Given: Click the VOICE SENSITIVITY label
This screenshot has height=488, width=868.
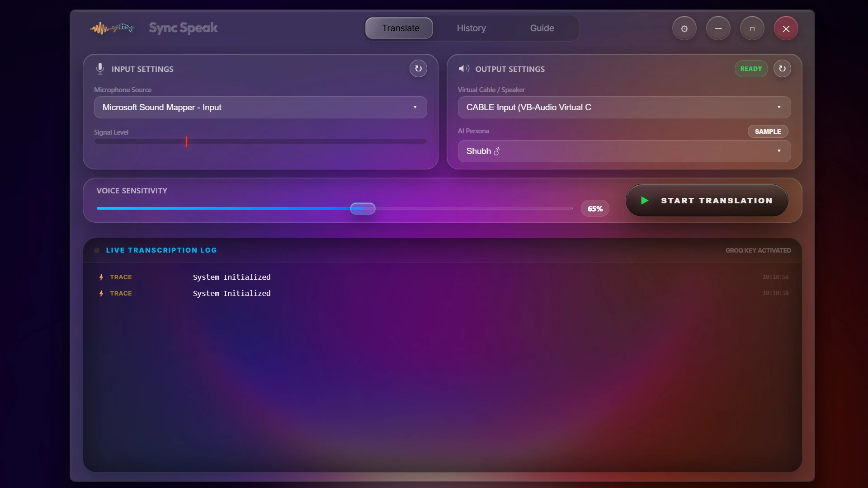Looking at the screenshot, I should pyautogui.click(x=132, y=191).
